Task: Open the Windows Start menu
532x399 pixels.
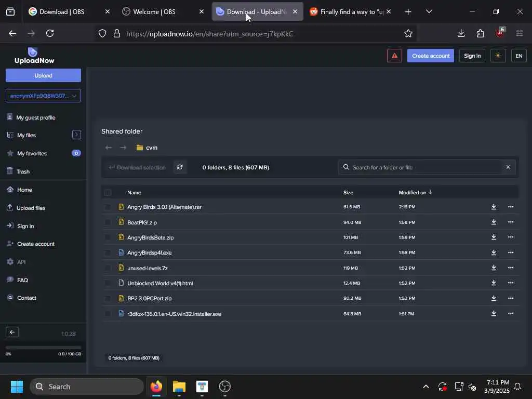Action: (17, 387)
